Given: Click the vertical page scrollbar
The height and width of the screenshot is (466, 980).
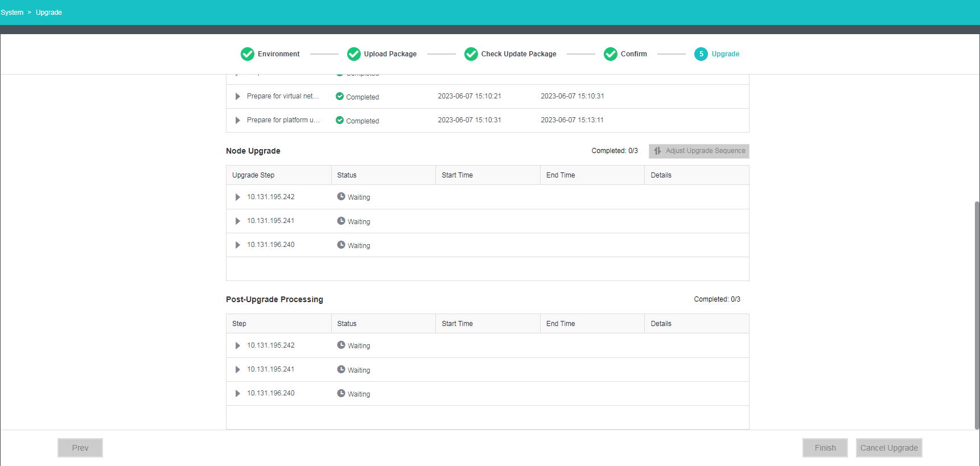Looking at the screenshot, I should [977, 313].
